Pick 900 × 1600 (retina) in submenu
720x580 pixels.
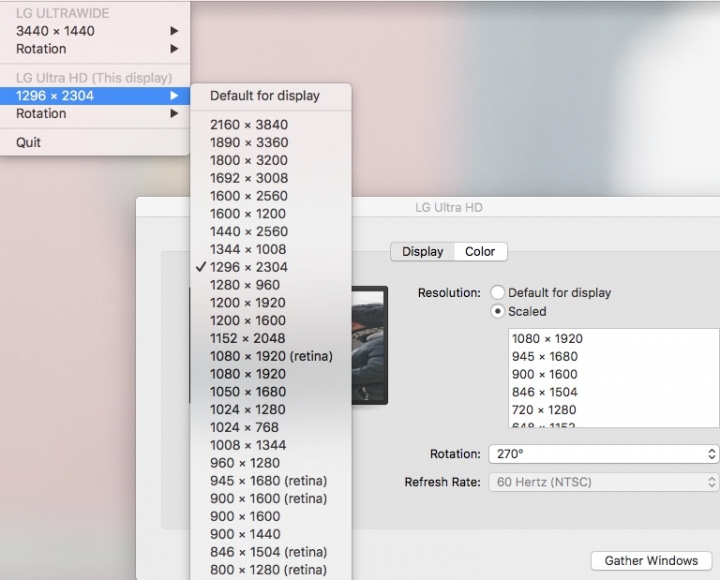click(x=271, y=499)
